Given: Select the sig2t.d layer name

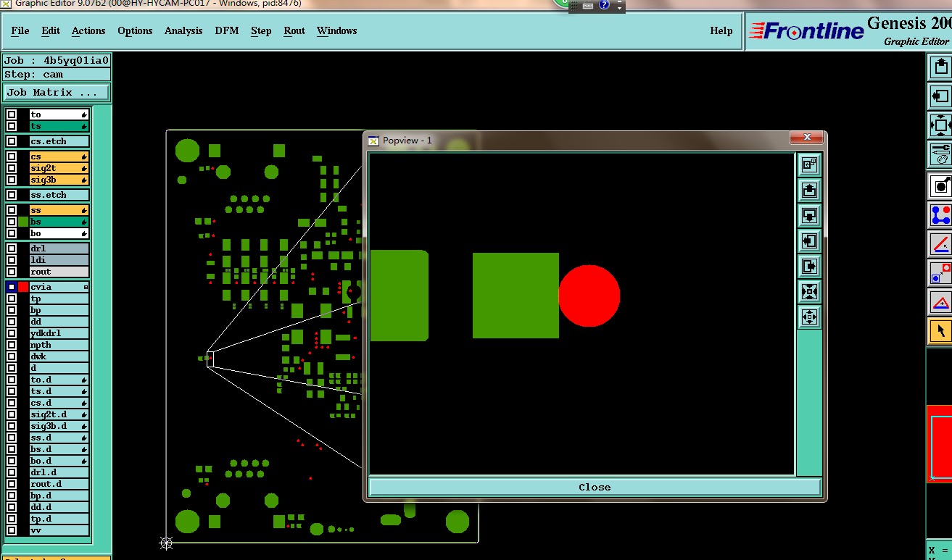Looking at the screenshot, I should (59, 414).
